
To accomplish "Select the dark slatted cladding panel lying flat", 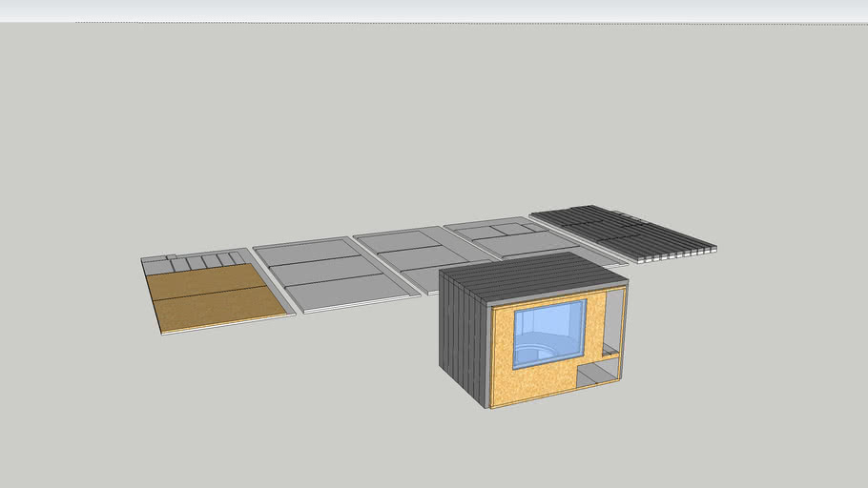I will 624,233.
